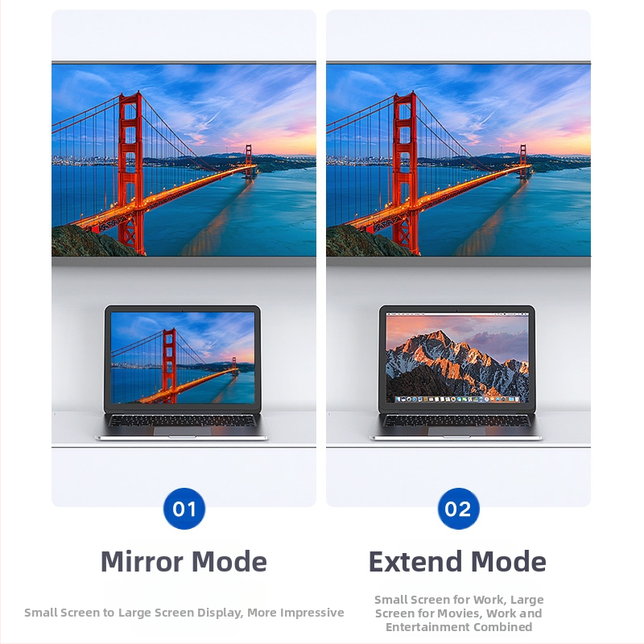The width and height of the screenshot is (644, 644).
Task: Click the large Extend Mode bridge display
Action: point(458,160)
